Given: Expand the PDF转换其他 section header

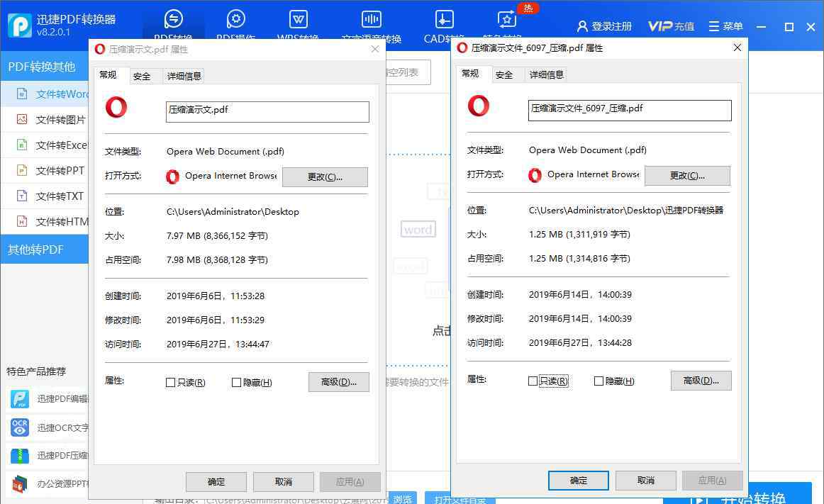Looking at the screenshot, I should (x=45, y=67).
